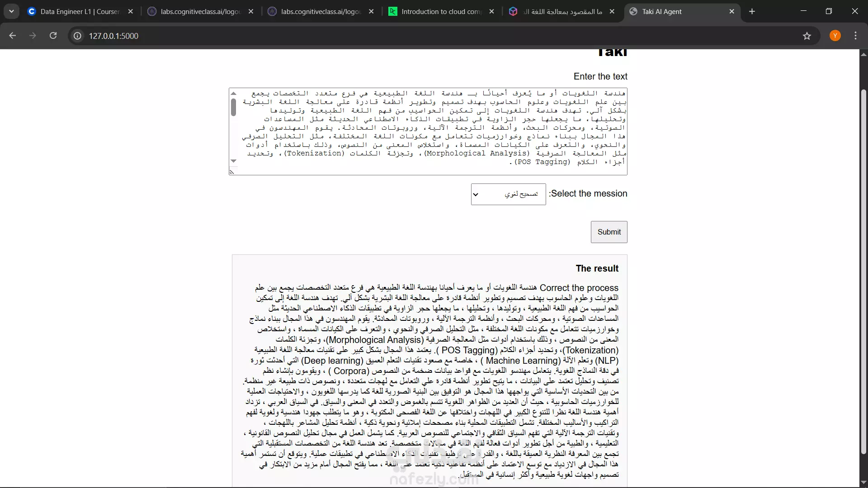Open the Chrome three-dot menu
This screenshot has height=488, width=868.
click(x=855, y=36)
